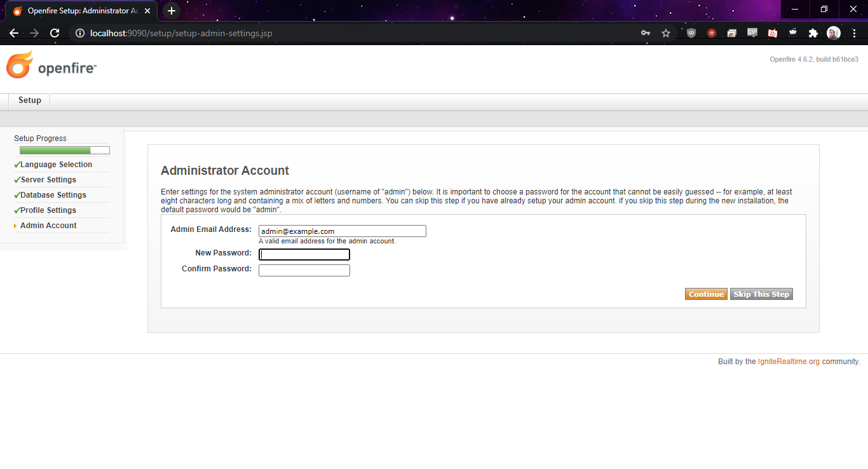View site information for localhost
The image size is (868, 469).
(80, 33)
